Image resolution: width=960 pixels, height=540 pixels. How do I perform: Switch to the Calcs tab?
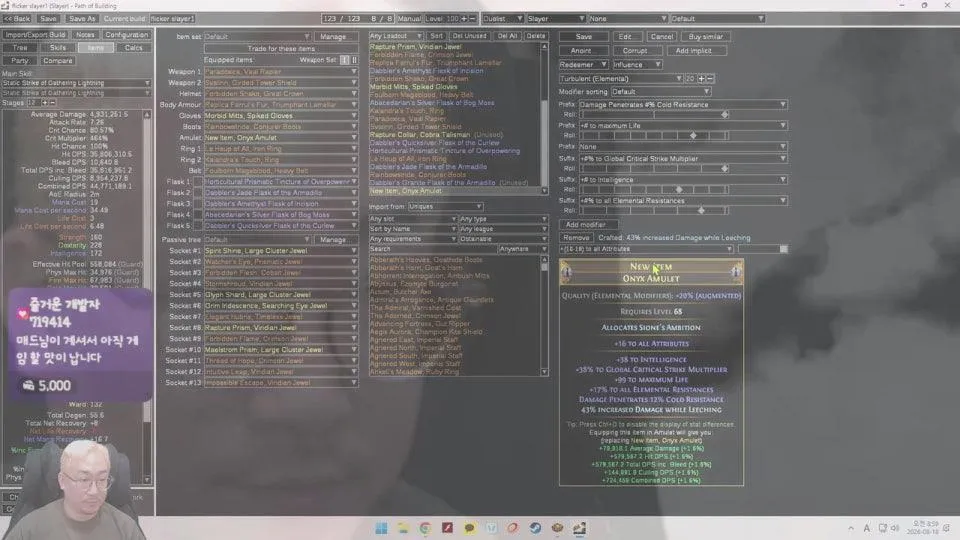coord(133,48)
